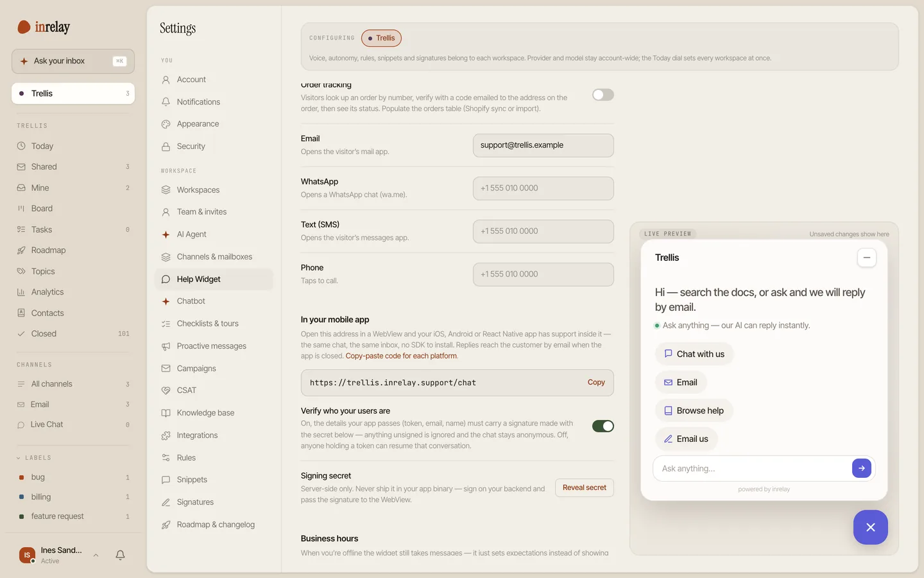Image resolution: width=924 pixels, height=578 pixels.
Task: Click Email us in preview
Action: point(686,439)
